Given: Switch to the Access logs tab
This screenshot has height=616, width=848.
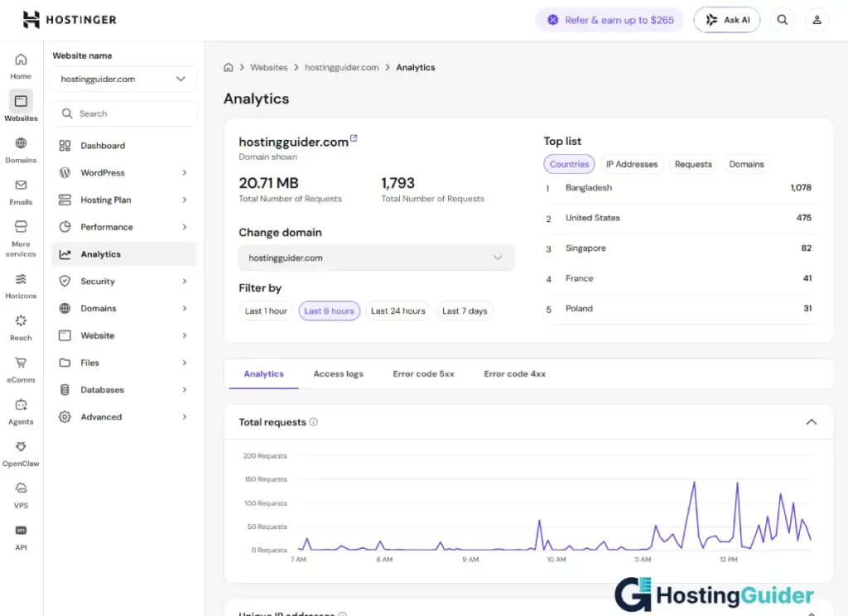Looking at the screenshot, I should coord(338,374).
